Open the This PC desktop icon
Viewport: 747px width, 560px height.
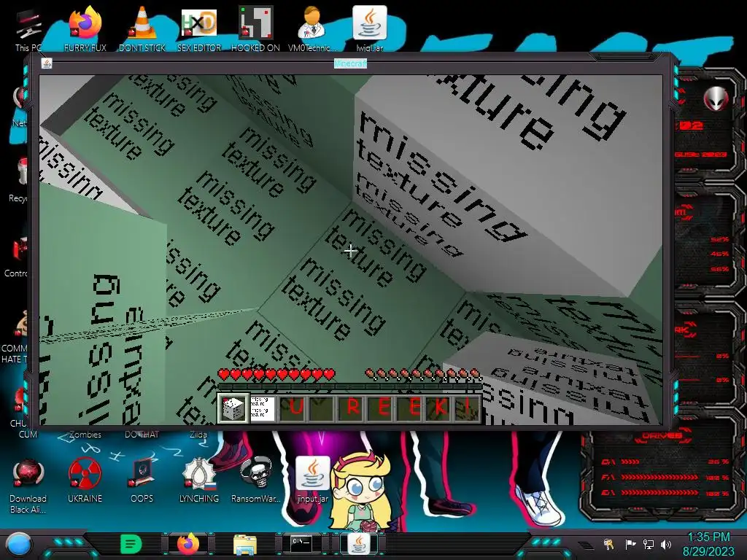coord(28,28)
